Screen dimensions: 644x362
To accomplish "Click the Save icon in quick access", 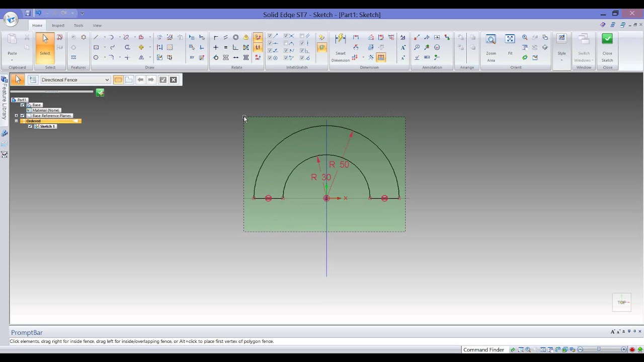I will coord(28,14).
